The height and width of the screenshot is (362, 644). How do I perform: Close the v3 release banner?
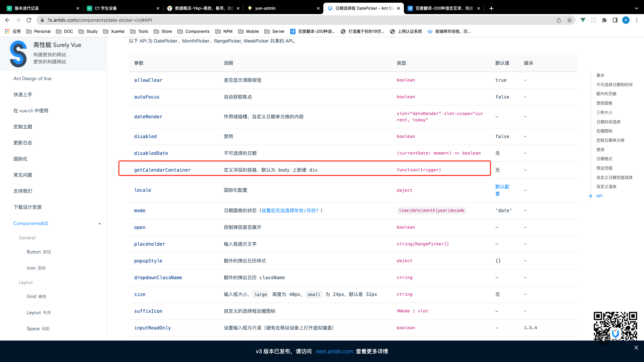coord(636,348)
